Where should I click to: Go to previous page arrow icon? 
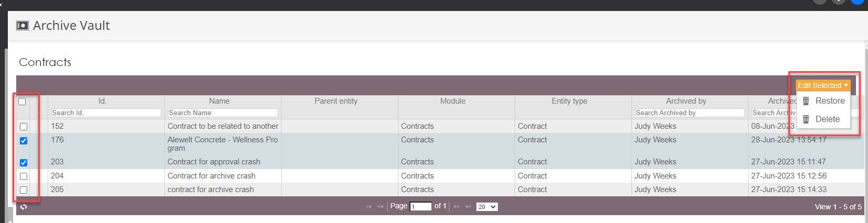pyautogui.click(x=380, y=207)
